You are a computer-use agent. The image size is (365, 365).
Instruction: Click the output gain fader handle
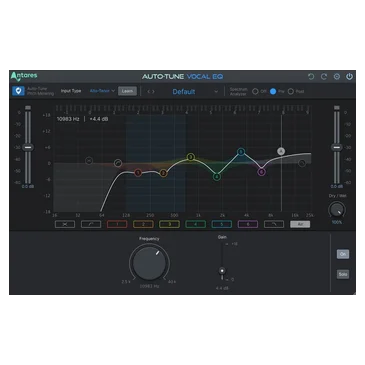tap(337, 147)
